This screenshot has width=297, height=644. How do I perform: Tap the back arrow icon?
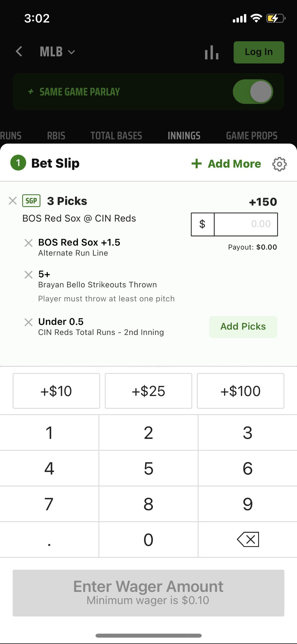[x=19, y=52]
